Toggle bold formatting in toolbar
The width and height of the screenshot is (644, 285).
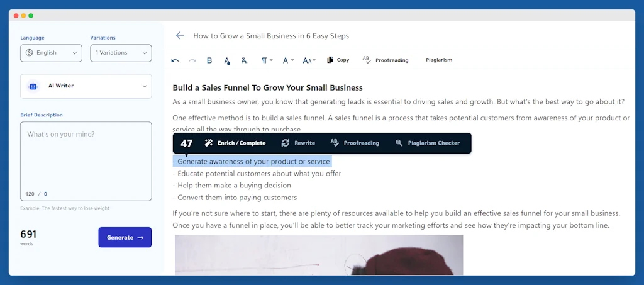[209, 60]
